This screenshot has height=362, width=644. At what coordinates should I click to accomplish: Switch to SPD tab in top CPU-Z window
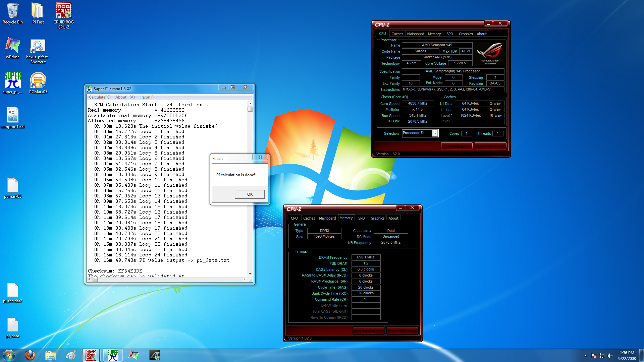click(449, 34)
